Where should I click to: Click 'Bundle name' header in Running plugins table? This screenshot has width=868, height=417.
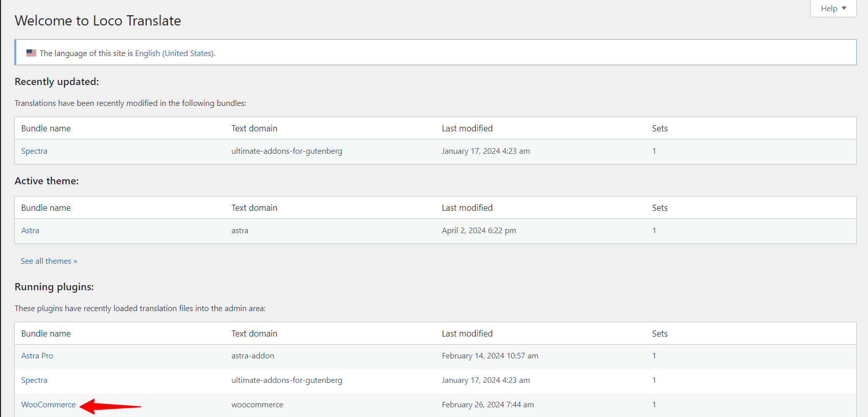pyautogui.click(x=46, y=333)
